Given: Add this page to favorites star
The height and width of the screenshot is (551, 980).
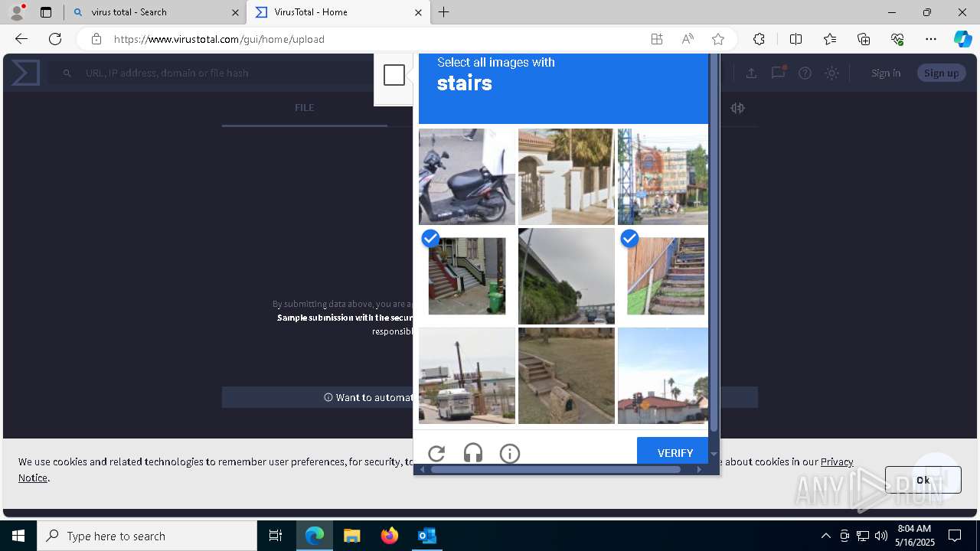Looking at the screenshot, I should [x=718, y=39].
